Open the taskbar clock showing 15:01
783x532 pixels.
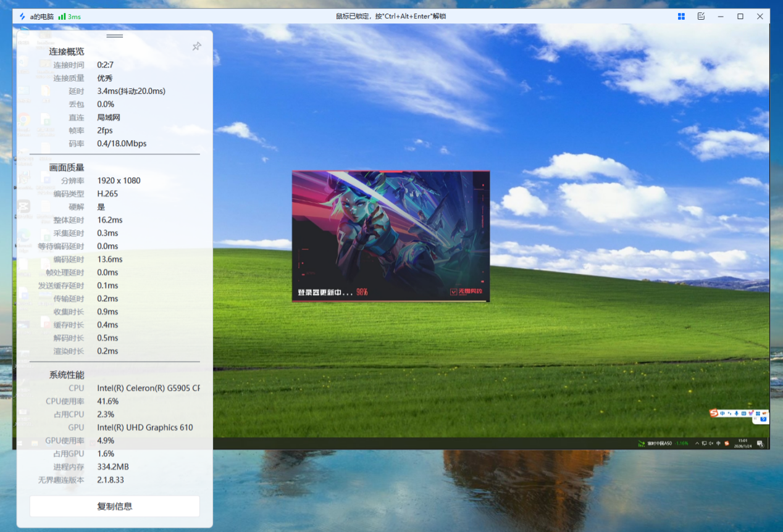[x=743, y=443]
